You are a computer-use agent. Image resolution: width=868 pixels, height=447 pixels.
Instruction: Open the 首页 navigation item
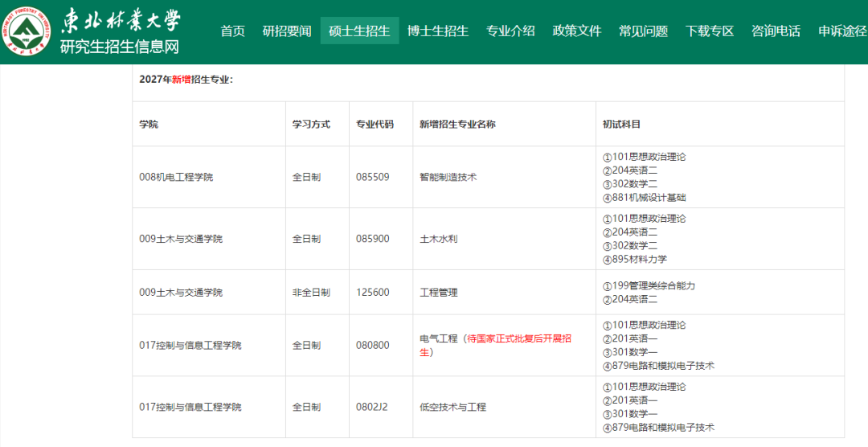pyautogui.click(x=232, y=31)
